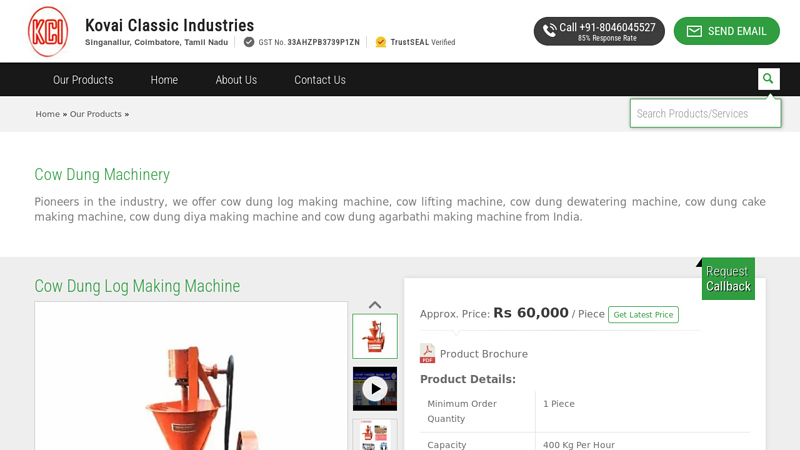Click Kovai Classic Industries company name
This screenshot has height=450, width=800.
169,25
